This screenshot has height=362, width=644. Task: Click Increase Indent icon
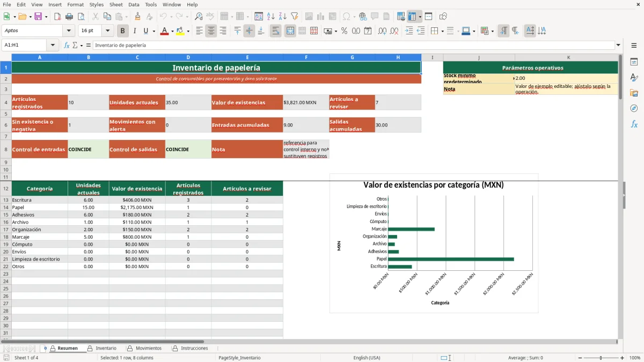pyautogui.click(x=409, y=31)
